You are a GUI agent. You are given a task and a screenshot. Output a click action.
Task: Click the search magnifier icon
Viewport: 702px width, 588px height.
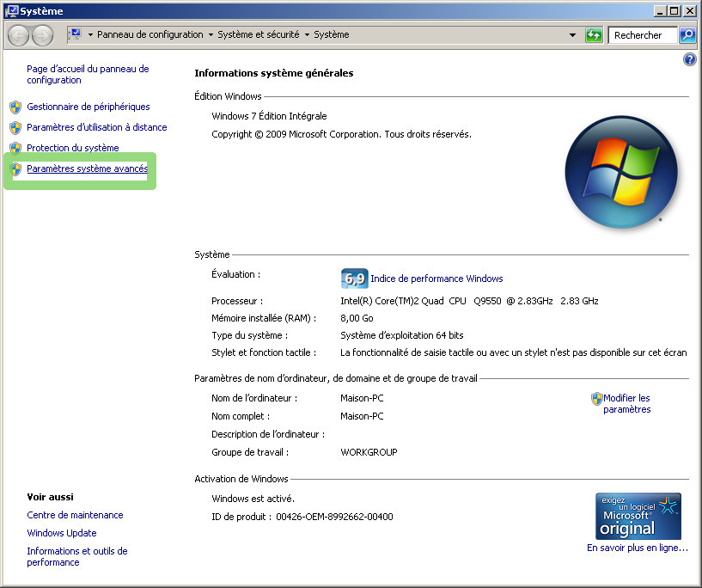coord(687,35)
